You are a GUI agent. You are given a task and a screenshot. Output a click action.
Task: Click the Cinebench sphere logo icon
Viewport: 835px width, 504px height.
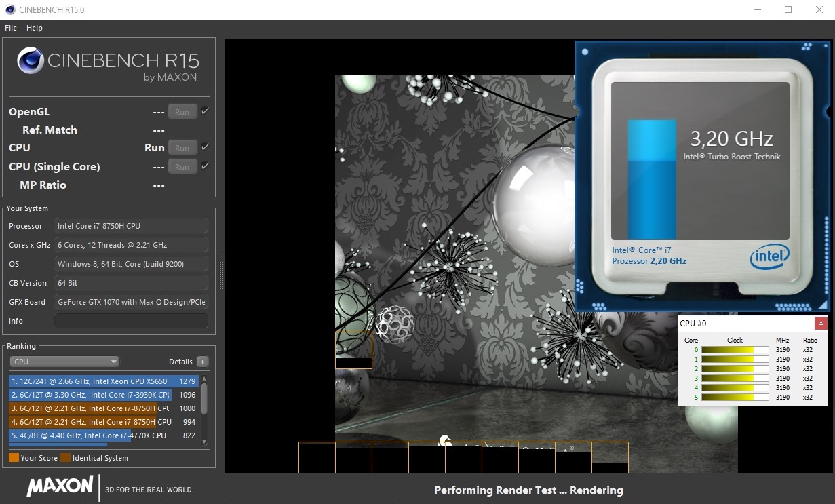click(x=31, y=61)
